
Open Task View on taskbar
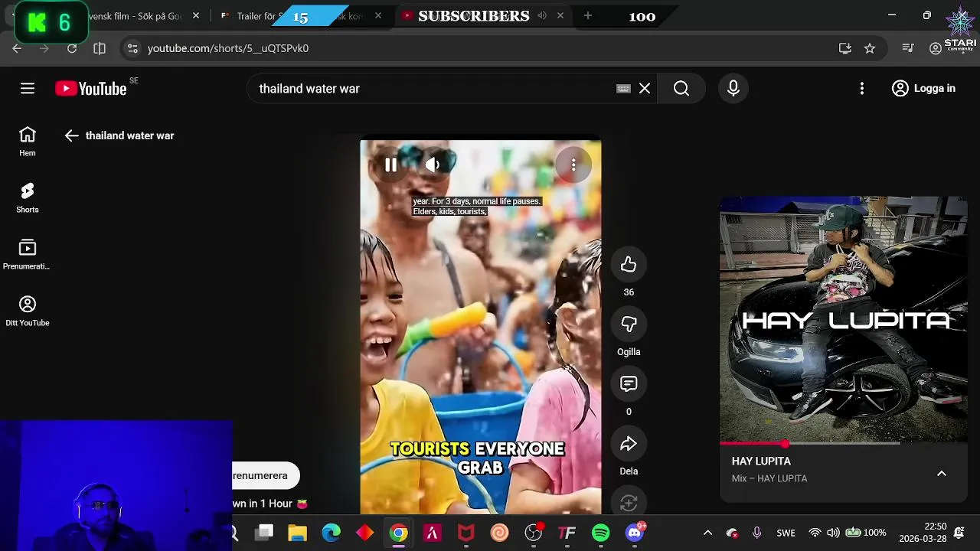(x=264, y=533)
